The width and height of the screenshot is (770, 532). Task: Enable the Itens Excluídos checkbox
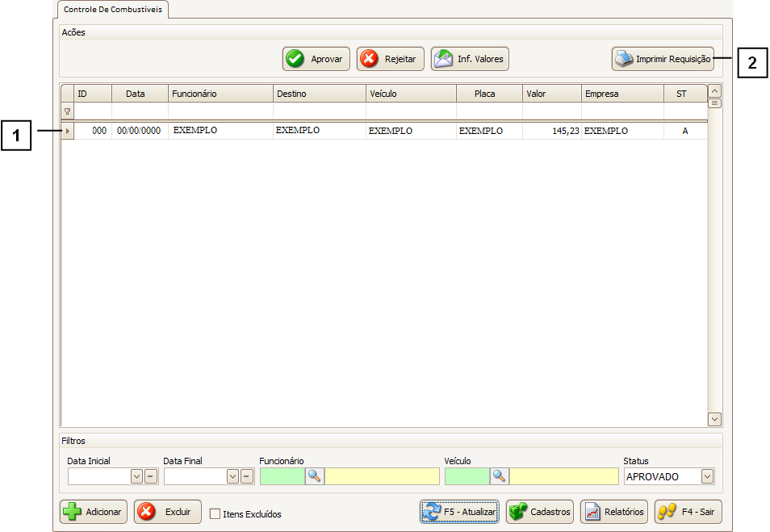[215, 513]
